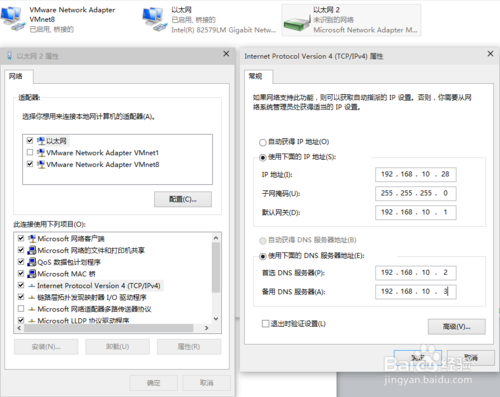
Task: Select 使用下面的 IP 地址 radio button
Action: [263, 157]
